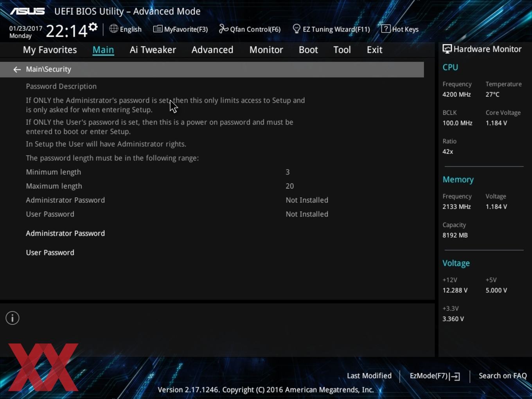Screen dimensions: 532x399
Task: Click the Minimum length label
Action: point(54,172)
